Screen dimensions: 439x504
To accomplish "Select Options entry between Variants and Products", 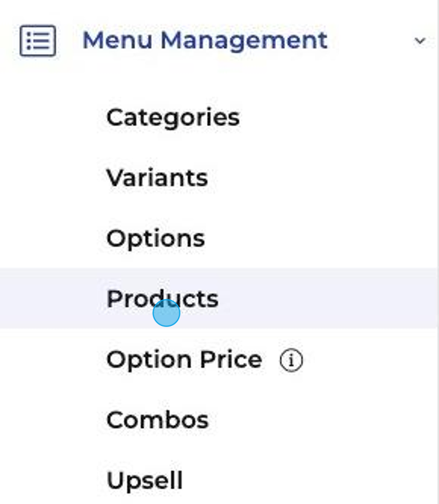I will coord(155,239).
